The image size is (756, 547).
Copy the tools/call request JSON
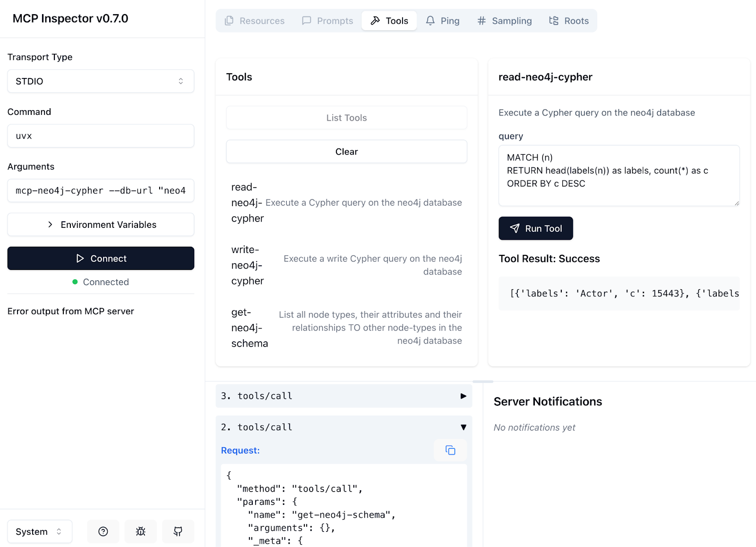click(x=450, y=450)
